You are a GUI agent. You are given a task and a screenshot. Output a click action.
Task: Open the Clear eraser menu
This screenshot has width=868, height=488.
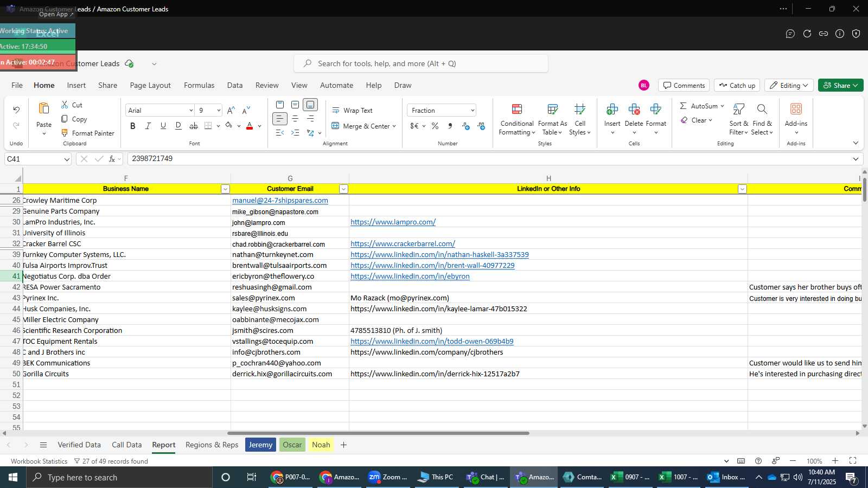tap(697, 120)
